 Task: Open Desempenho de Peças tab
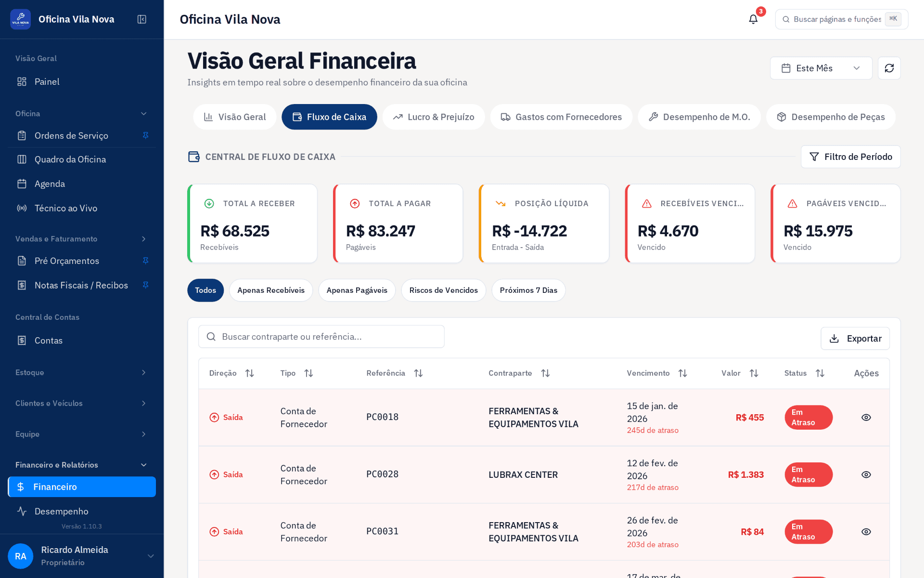coord(831,117)
